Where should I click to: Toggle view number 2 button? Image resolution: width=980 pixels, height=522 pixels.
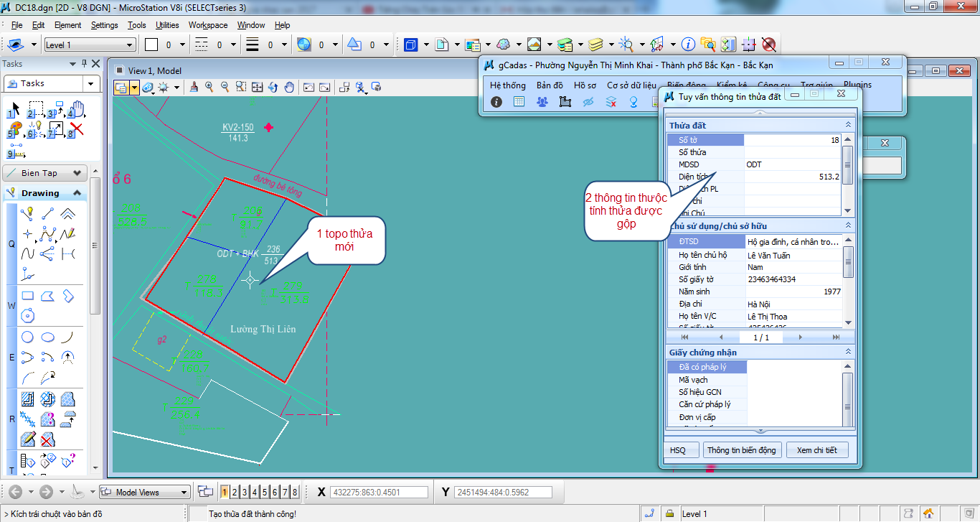point(235,492)
